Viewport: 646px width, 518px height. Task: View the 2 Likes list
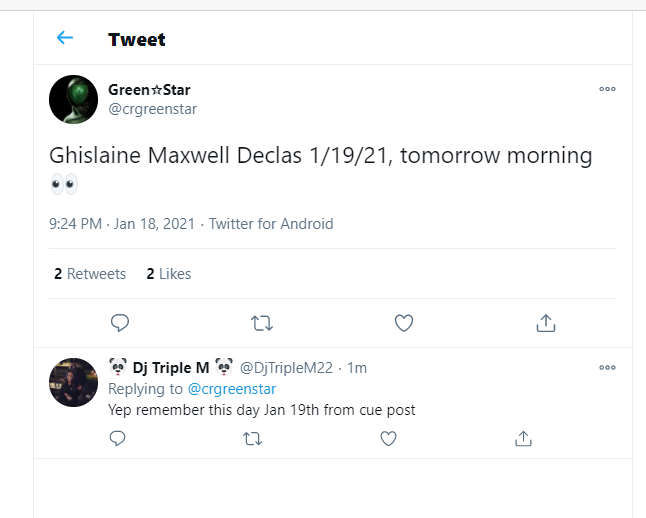(169, 274)
